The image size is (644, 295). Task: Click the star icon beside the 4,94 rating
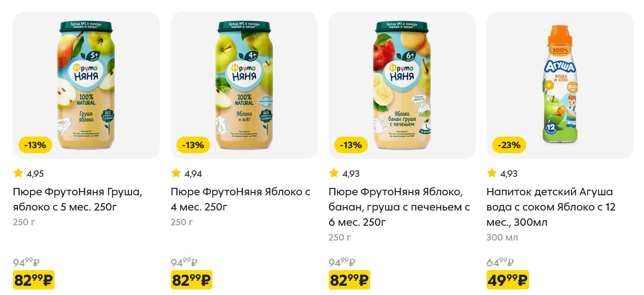point(176,173)
